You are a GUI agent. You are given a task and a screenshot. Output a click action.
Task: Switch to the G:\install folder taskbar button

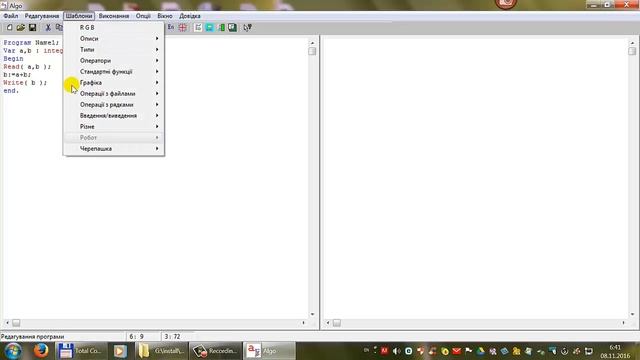coord(162,351)
